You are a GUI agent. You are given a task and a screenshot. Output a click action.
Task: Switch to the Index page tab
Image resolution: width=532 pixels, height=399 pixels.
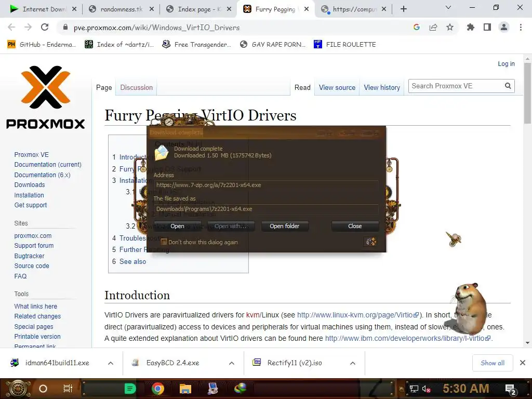[199, 9]
